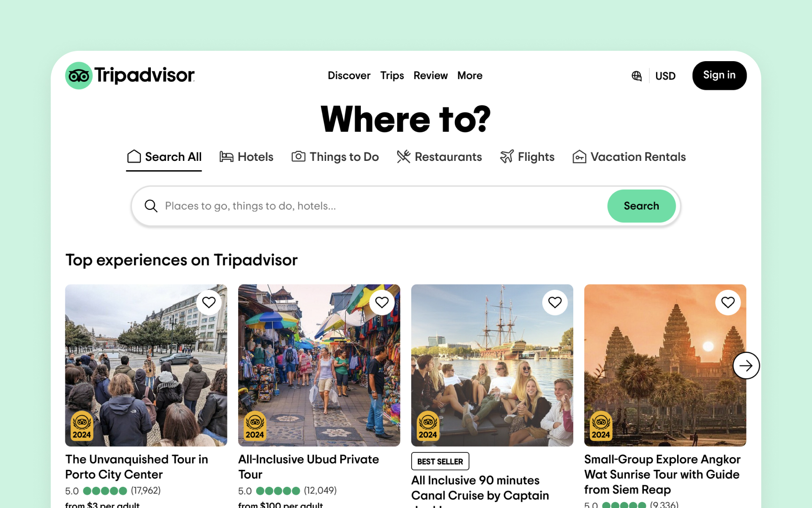Click the 2024 award badge on Canal Cruise

tap(428, 426)
